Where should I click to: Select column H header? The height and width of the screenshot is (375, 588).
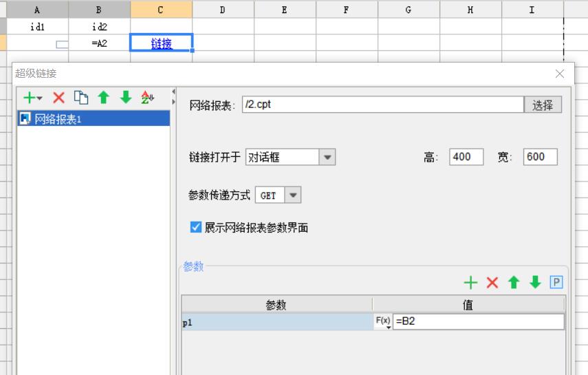[470, 10]
